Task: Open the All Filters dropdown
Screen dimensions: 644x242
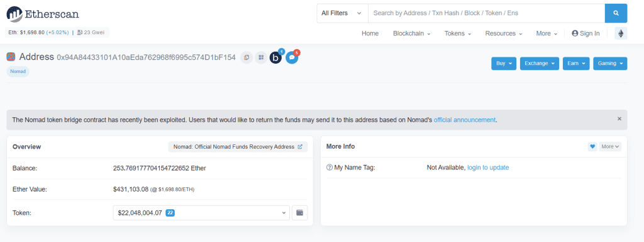Action: coord(341,13)
